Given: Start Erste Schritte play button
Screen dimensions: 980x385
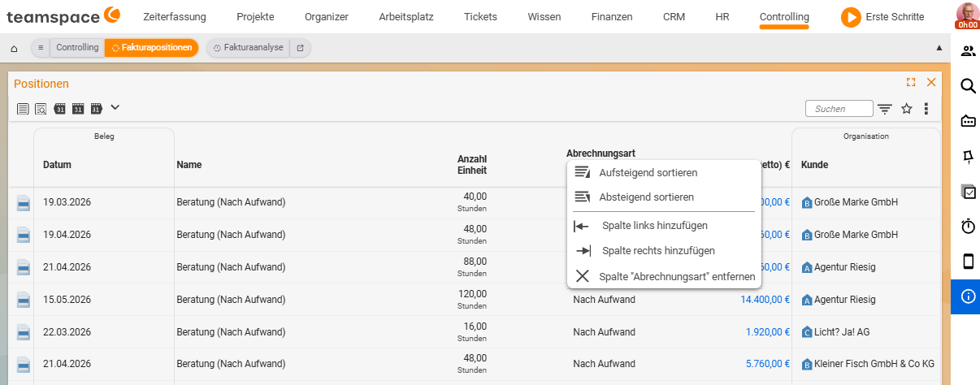Looking at the screenshot, I should [x=851, y=16].
